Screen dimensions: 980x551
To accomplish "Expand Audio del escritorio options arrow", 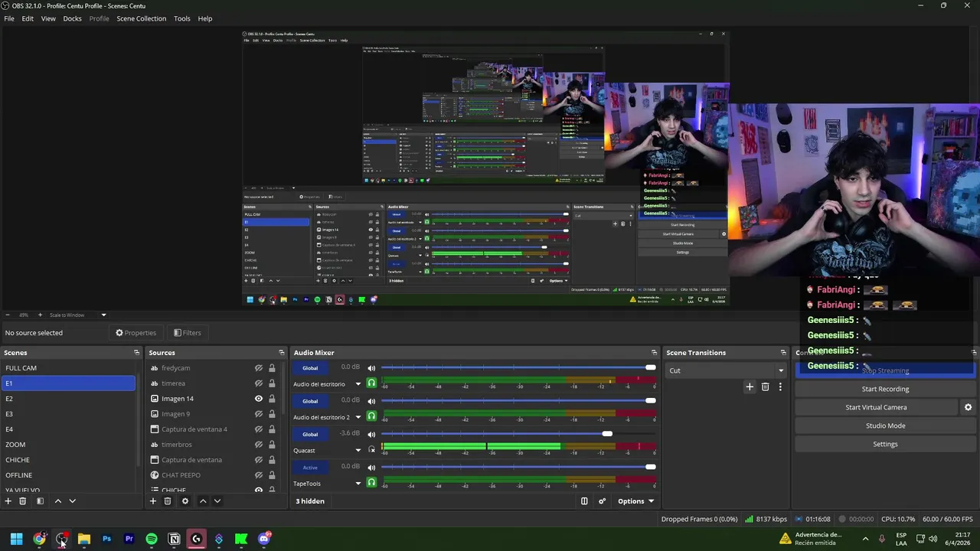I will [x=358, y=384].
